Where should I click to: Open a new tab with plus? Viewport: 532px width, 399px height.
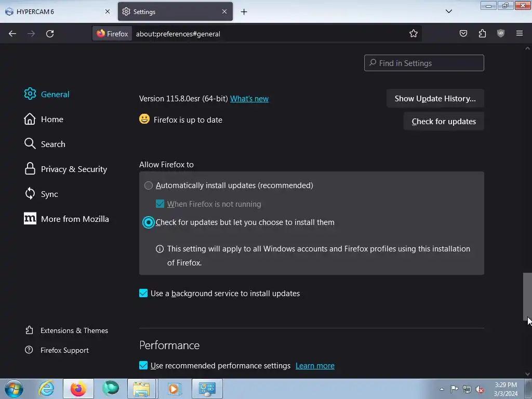click(244, 12)
